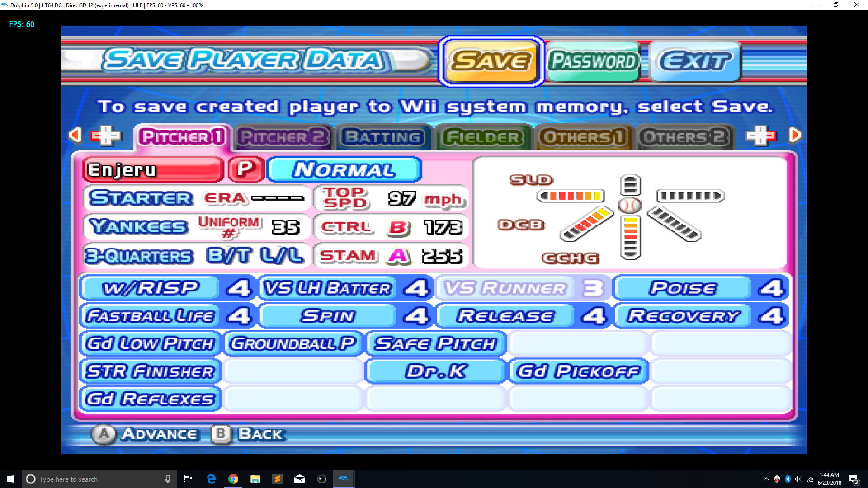Viewport: 868px width, 488px height.
Task: Click the Yankees team label
Action: point(139,227)
